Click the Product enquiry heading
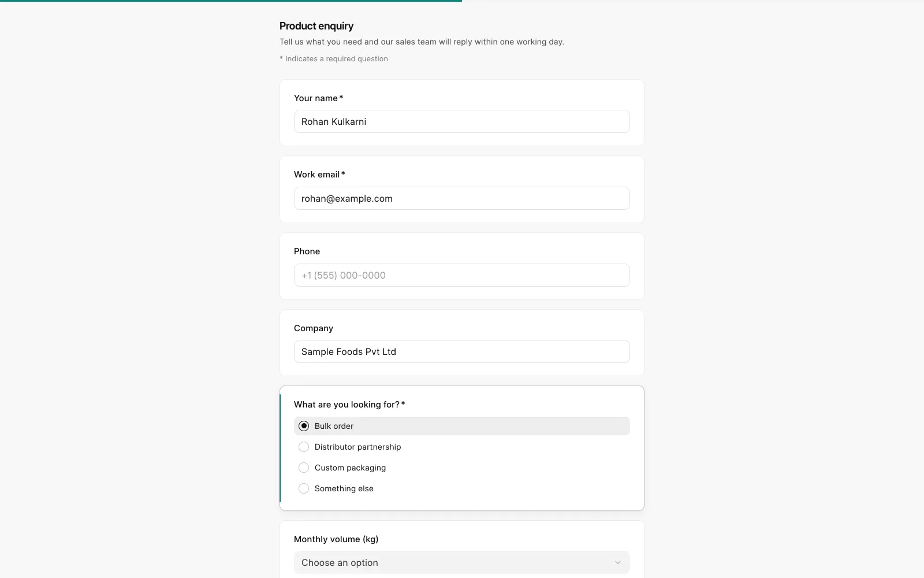Screen dimensions: 924x578 (316, 26)
